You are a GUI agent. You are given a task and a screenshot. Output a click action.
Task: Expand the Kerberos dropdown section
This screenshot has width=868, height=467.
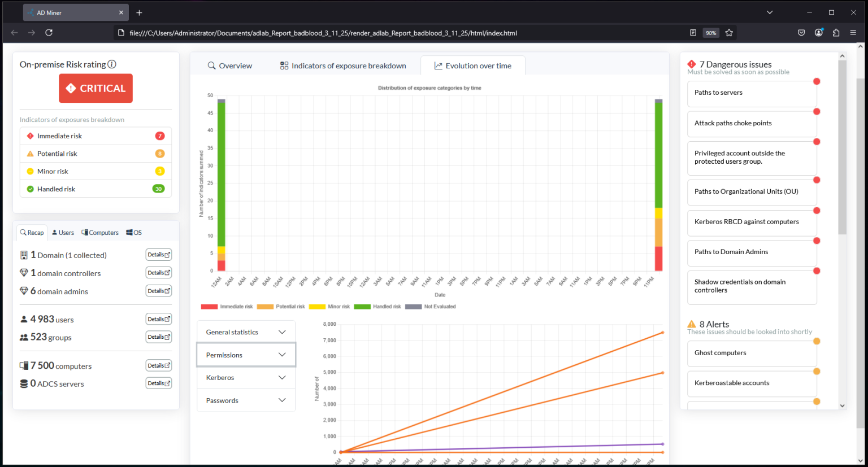(x=246, y=378)
